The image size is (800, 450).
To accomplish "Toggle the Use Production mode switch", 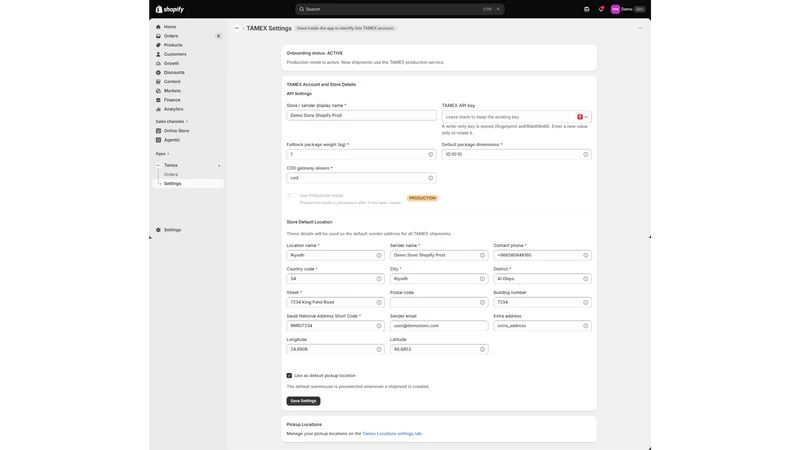I will (291, 195).
